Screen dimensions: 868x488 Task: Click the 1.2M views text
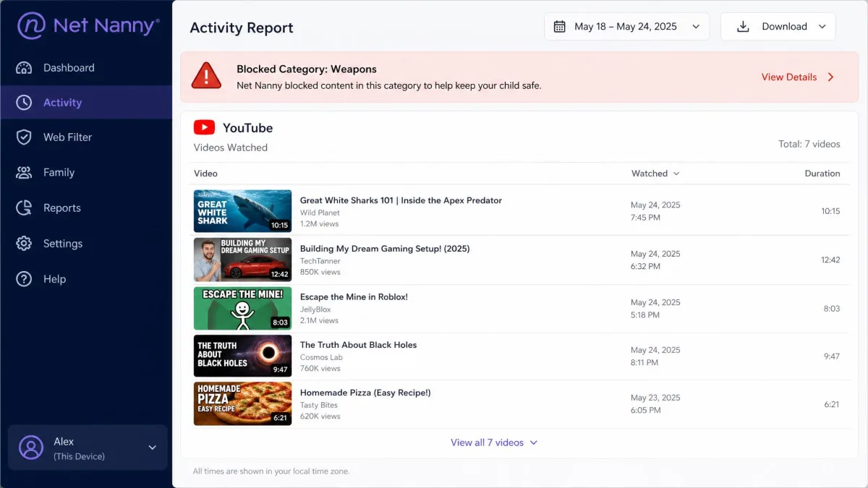[x=320, y=224]
